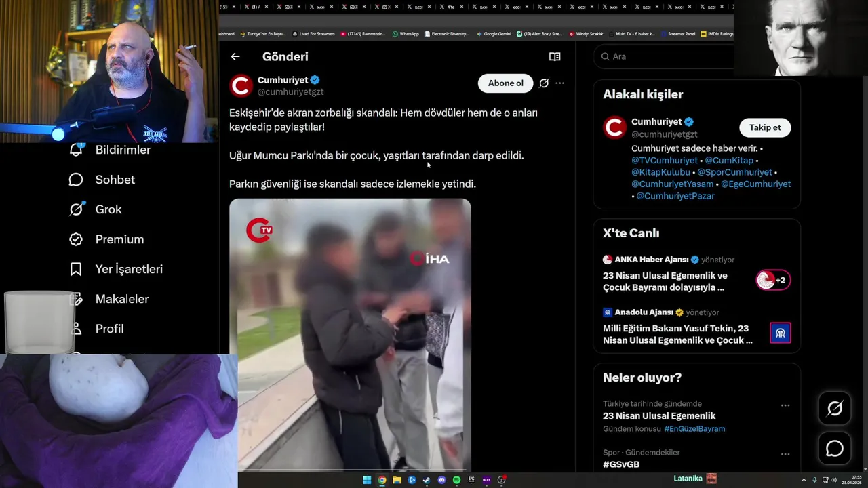Open Chrome from the taskbar
The image size is (868, 488).
[x=382, y=480]
